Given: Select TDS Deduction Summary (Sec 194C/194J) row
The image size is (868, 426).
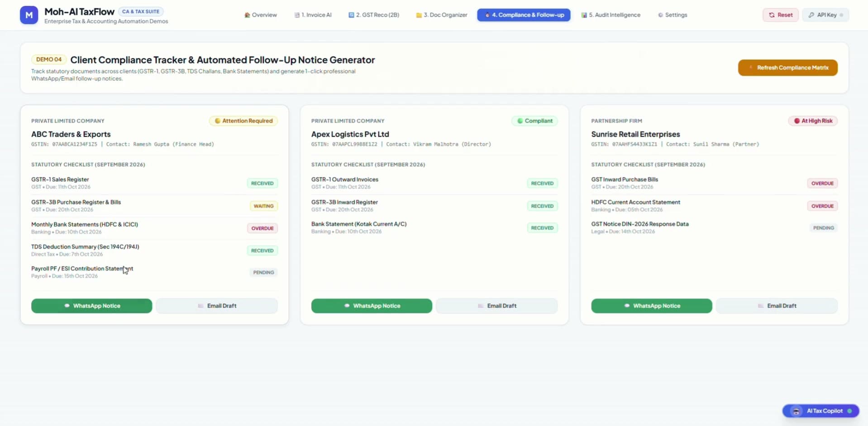Looking at the screenshot, I should click(x=154, y=250).
